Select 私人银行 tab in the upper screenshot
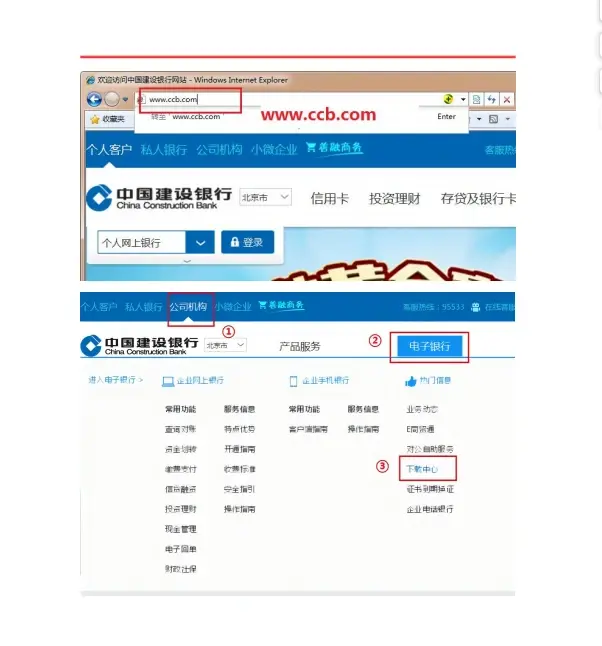This screenshot has width=602, height=646. pyautogui.click(x=164, y=150)
